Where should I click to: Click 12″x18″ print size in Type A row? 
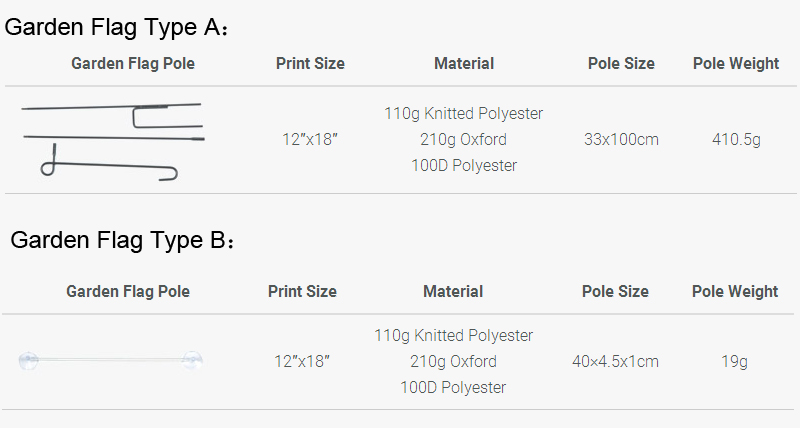tap(310, 139)
